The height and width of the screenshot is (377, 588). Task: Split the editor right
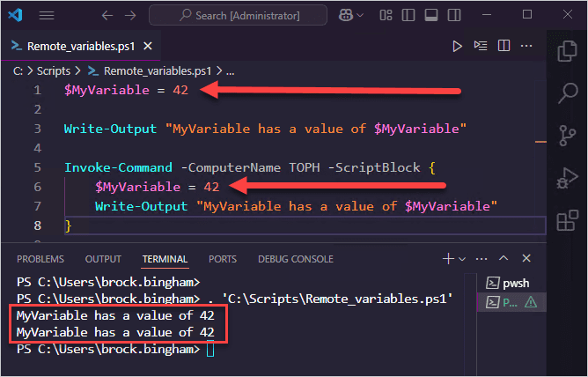pos(503,46)
